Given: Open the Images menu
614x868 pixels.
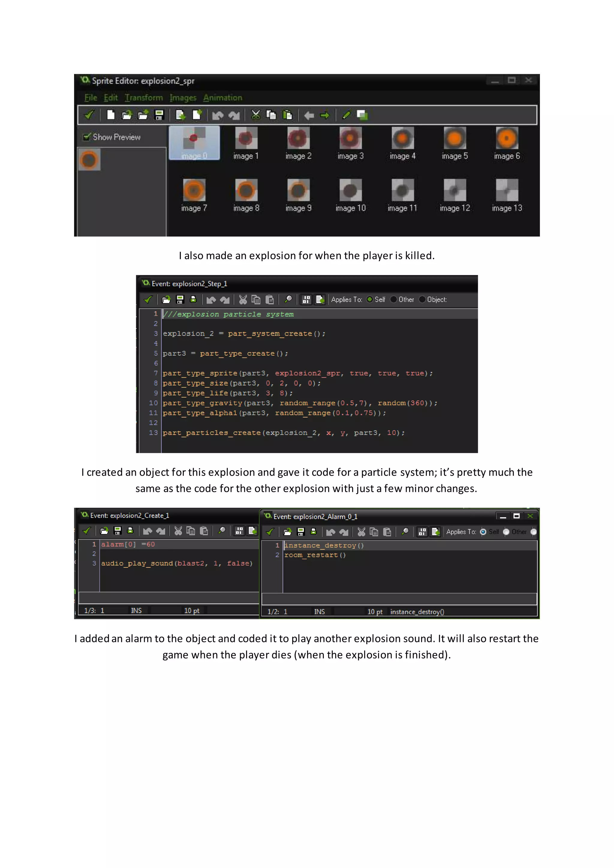Looking at the screenshot, I should (x=183, y=98).
